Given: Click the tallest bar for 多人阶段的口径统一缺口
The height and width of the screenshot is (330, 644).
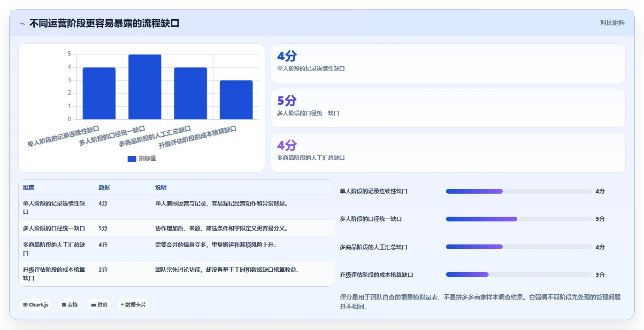Looking at the screenshot, I should point(145,87).
